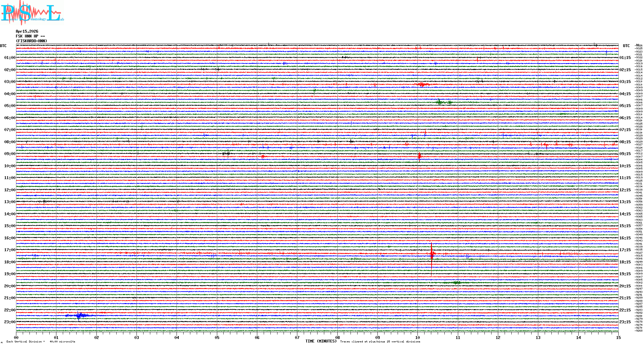Viewport: 644px width, 346px height.
Task: Click the TIME (MINUTES) axis title
Action: click(x=321, y=341)
